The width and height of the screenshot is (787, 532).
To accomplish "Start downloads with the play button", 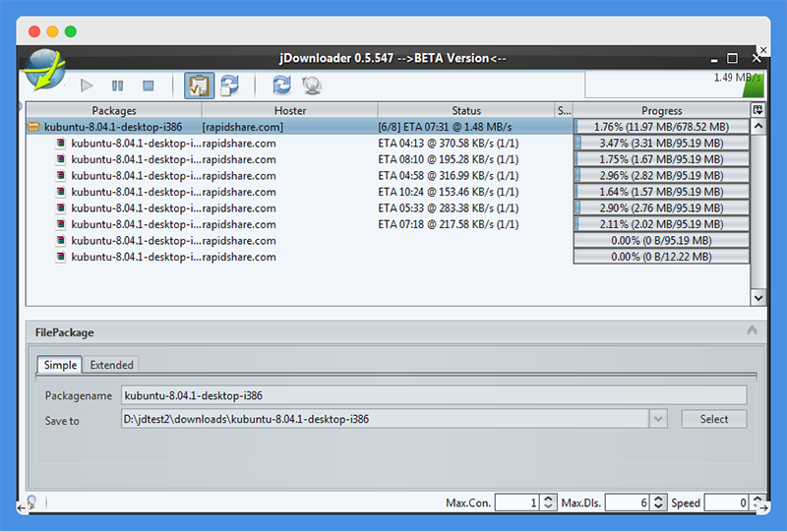I will coord(87,86).
